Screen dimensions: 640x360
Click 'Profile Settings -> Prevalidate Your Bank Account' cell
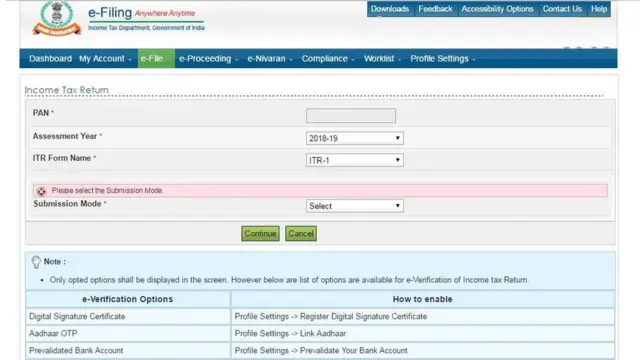(x=423, y=351)
